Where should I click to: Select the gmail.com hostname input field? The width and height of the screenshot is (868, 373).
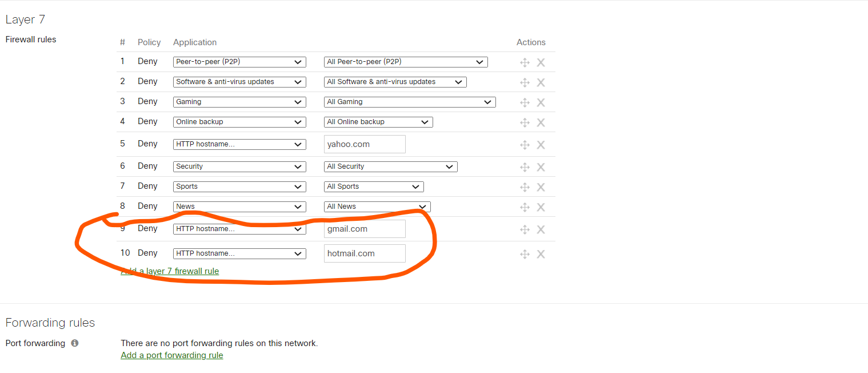click(365, 228)
